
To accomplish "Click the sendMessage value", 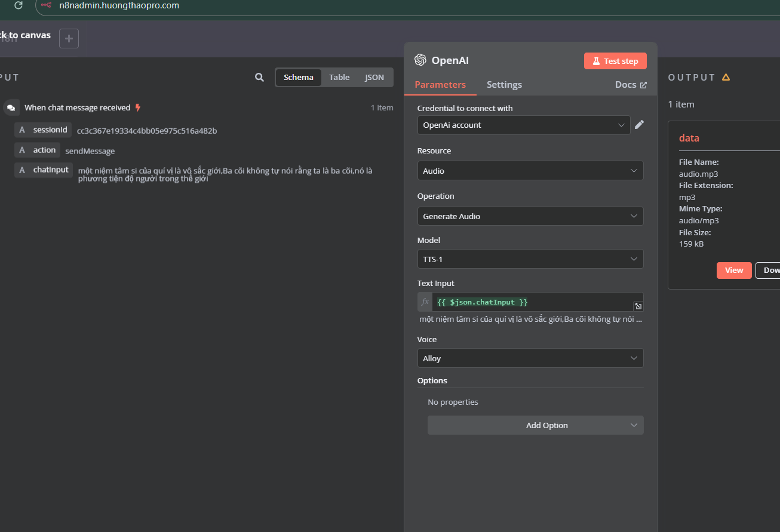I will tap(90, 151).
